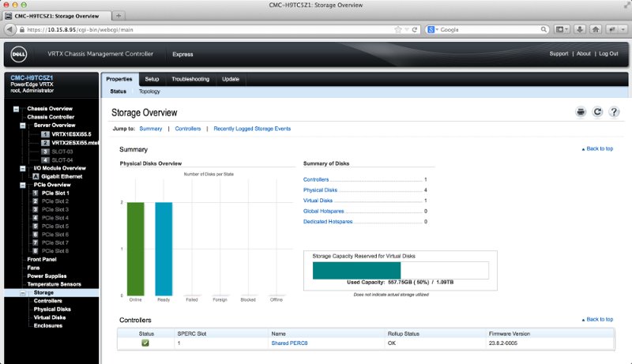632x364 pixels.
Task: Click the used storage capacity bar
Action: [357, 271]
